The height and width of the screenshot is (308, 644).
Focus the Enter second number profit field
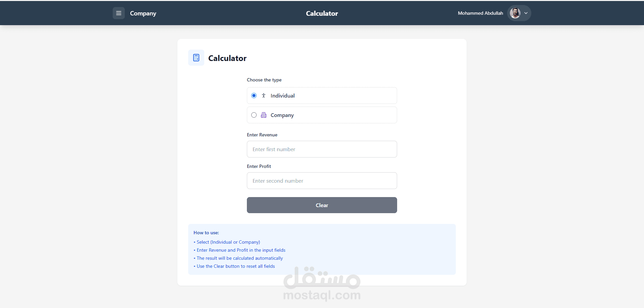[322, 181]
